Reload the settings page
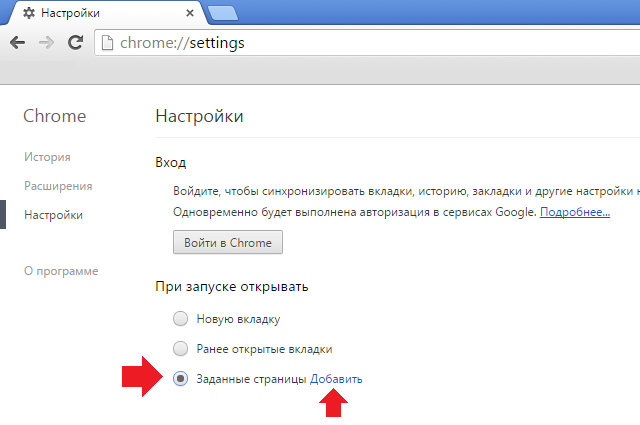This screenshot has height=425, width=640. point(74,43)
